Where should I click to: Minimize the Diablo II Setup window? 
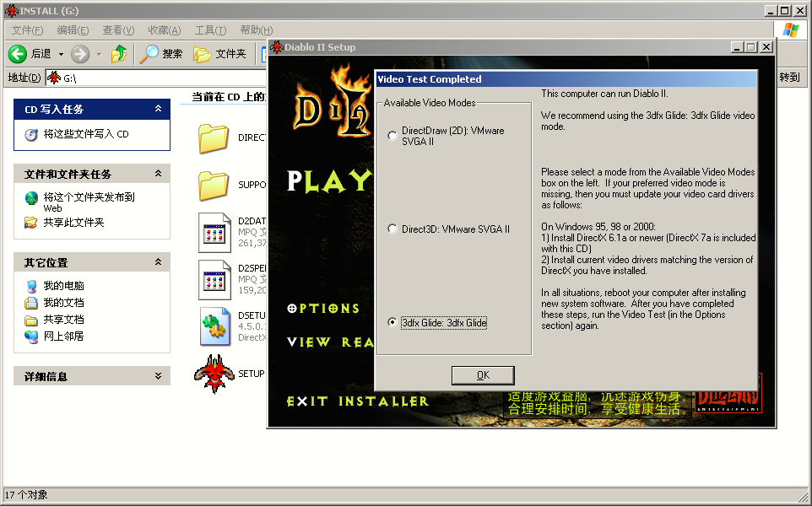click(738, 47)
